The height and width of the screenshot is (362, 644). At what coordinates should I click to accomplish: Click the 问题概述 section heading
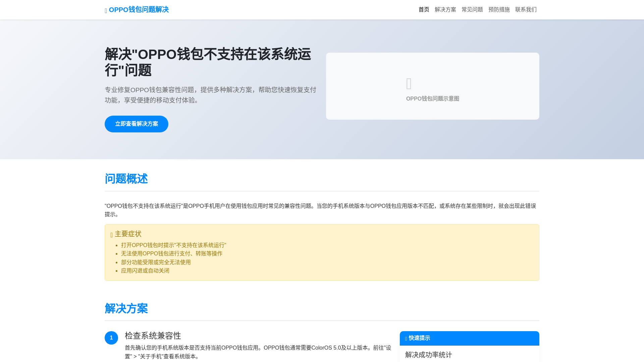click(126, 179)
